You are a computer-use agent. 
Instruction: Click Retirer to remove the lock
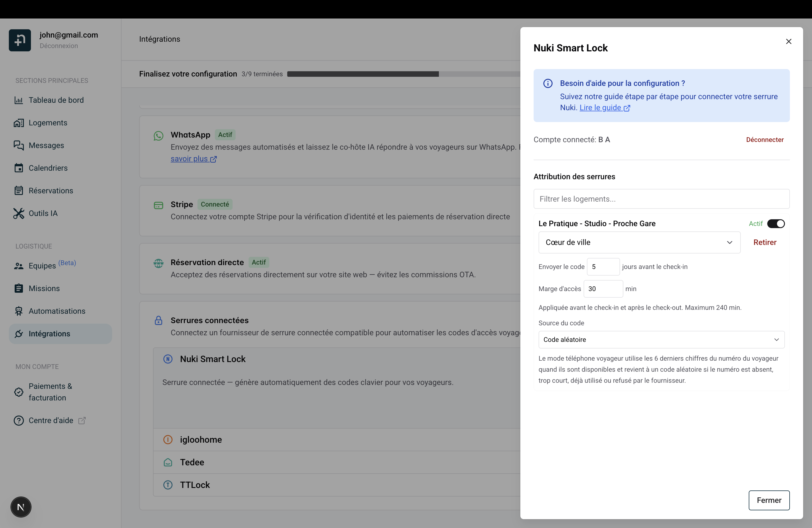[x=764, y=242]
